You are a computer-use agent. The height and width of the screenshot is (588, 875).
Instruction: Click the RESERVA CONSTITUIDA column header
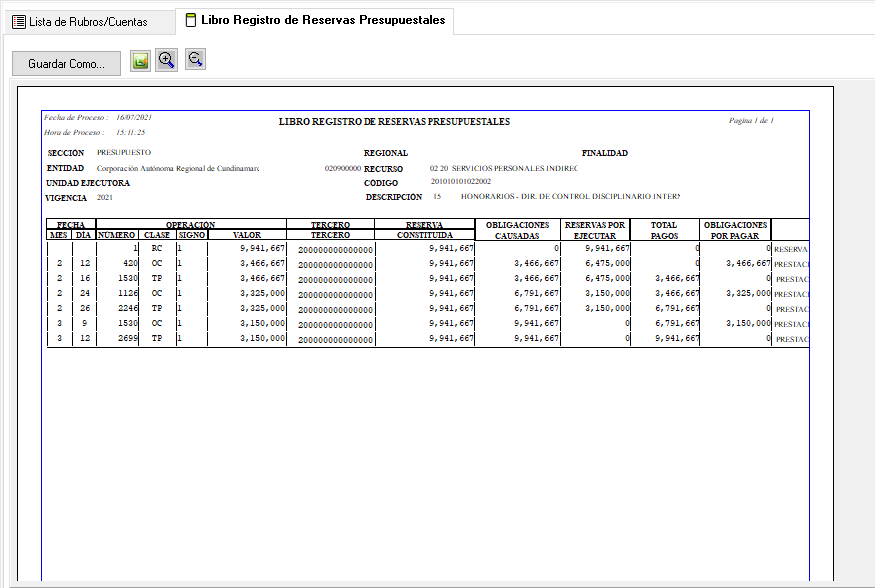424,230
